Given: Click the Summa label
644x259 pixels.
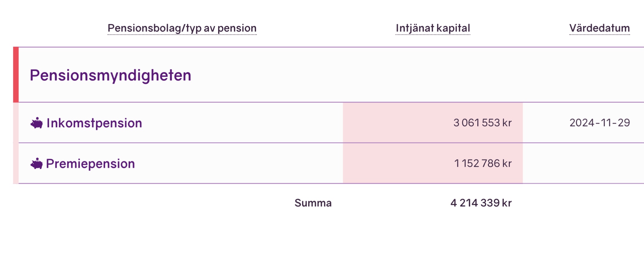Looking at the screenshot, I should [313, 203].
